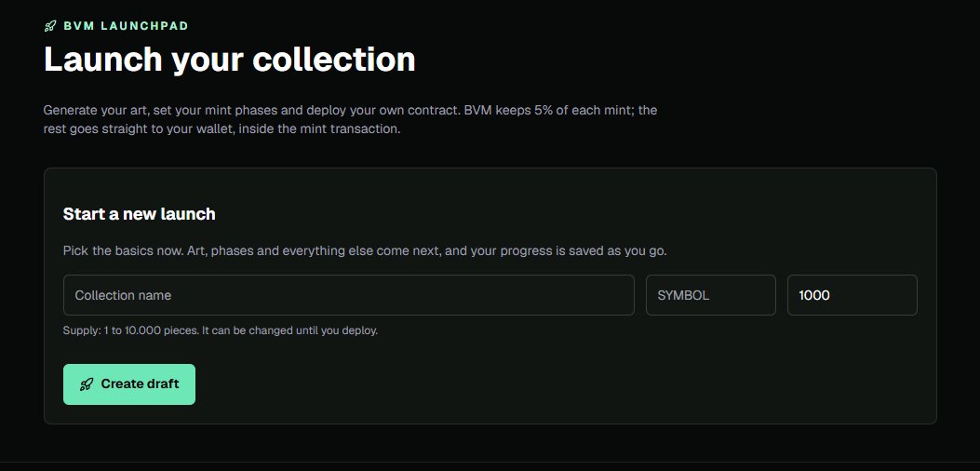
Task: Click the Pick the basics now text
Action: pyautogui.click(x=365, y=251)
